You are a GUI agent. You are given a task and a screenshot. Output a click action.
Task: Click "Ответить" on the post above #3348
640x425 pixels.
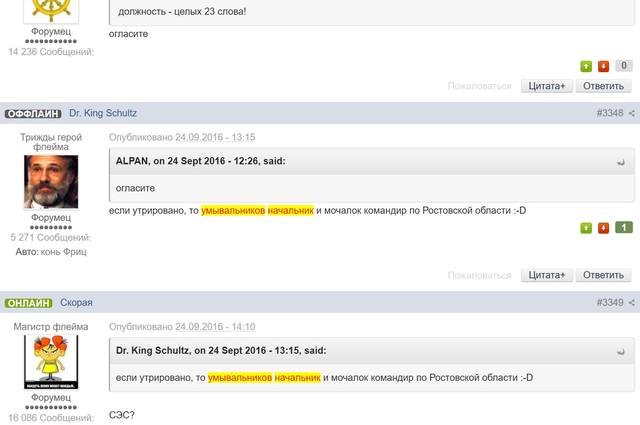[604, 86]
